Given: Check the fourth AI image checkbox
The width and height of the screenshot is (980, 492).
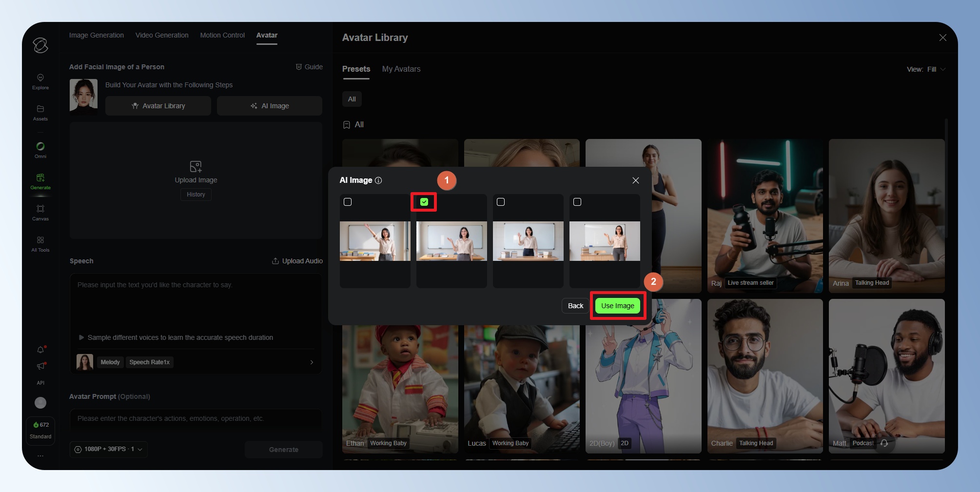Looking at the screenshot, I should click(577, 202).
